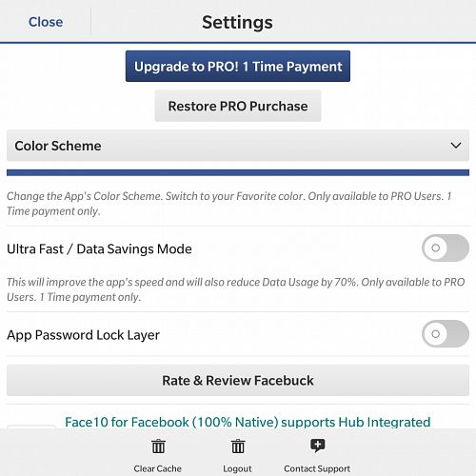Screen dimensions: 476x476
Task: Open Contact Support speech bubble icon
Action: 317,446
